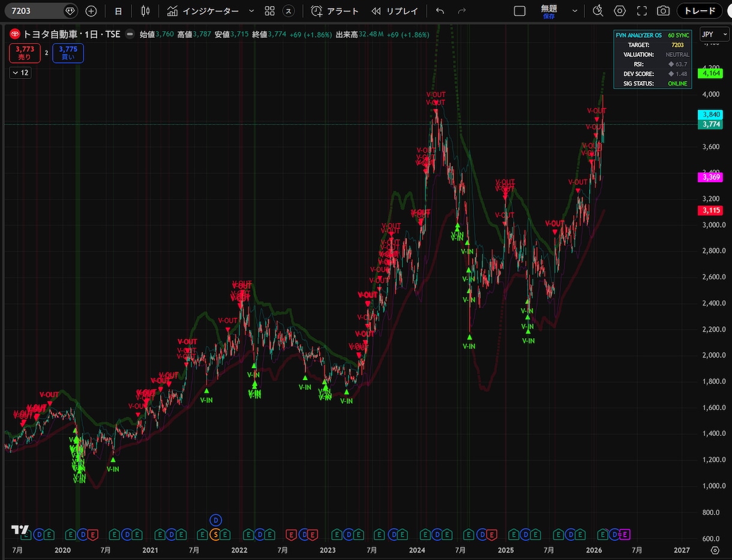This screenshot has height=560, width=732.
Task: Undo the last chart action
Action: [x=440, y=11]
